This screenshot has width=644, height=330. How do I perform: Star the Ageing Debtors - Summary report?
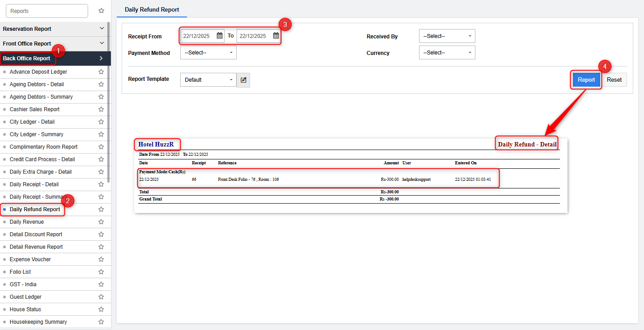point(101,96)
